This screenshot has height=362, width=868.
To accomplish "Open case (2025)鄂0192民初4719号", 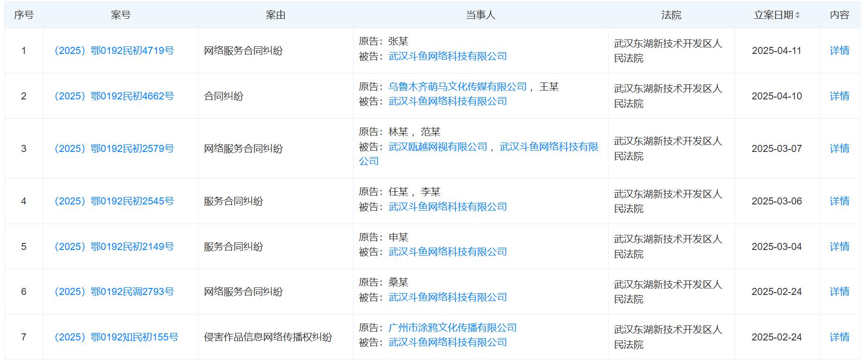I will [114, 51].
